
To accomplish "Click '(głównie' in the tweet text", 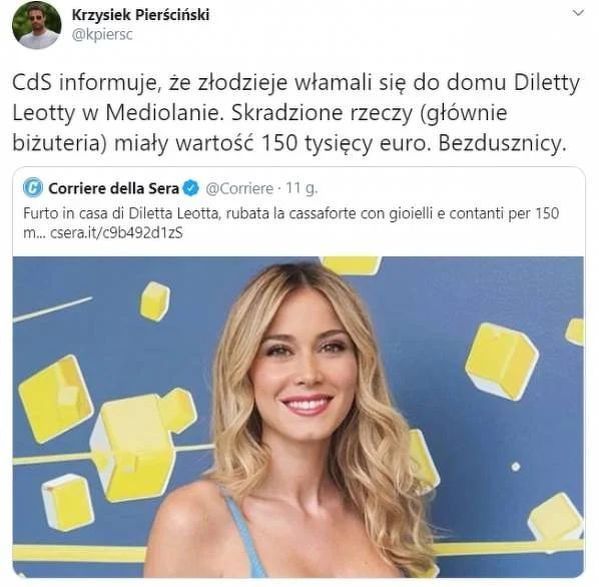I will [463, 113].
